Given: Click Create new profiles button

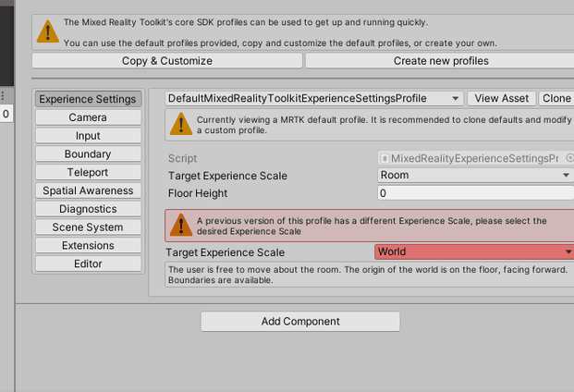Looking at the screenshot, I should (x=440, y=61).
